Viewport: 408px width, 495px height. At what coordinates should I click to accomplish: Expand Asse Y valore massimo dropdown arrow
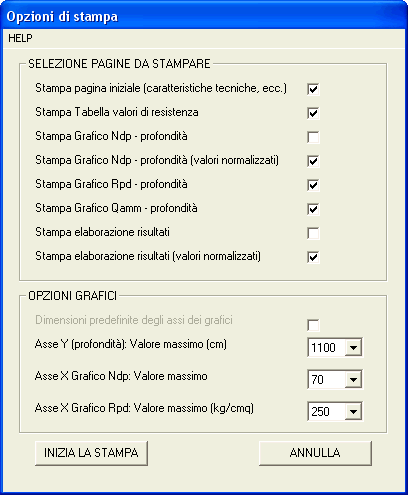point(353,348)
